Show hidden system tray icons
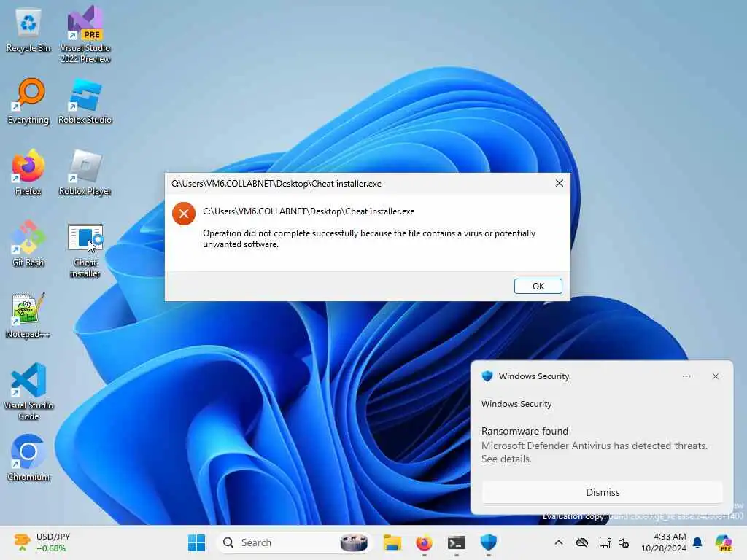Viewport: 747px width, 560px height. click(x=559, y=542)
